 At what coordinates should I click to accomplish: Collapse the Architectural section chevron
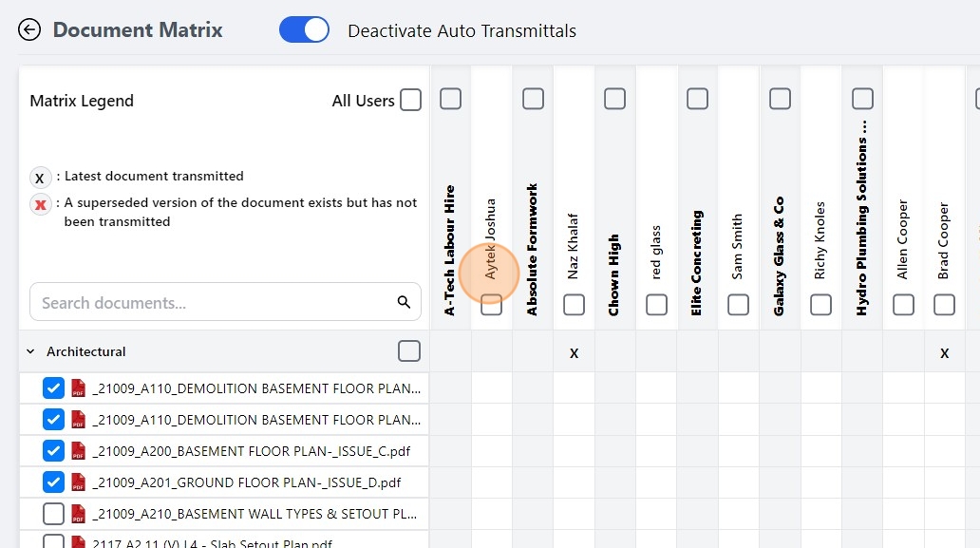pyautogui.click(x=30, y=351)
